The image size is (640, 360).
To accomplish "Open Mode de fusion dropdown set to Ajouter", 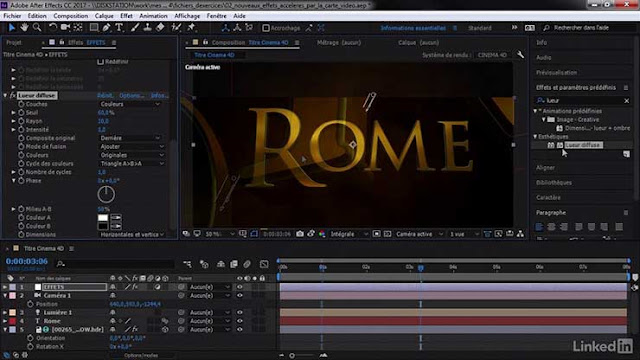I will tap(132, 147).
